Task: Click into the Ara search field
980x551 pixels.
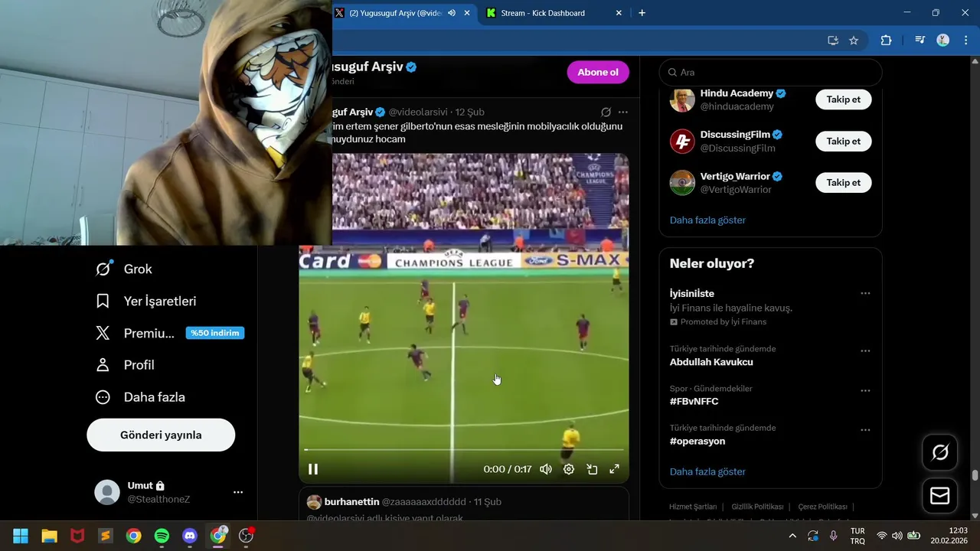Action: 770,72
